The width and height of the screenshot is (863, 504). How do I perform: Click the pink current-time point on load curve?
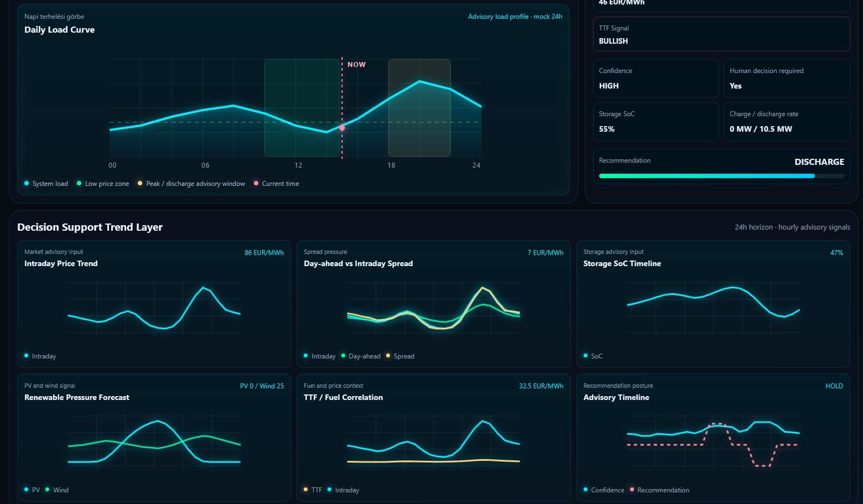pos(342,128)
